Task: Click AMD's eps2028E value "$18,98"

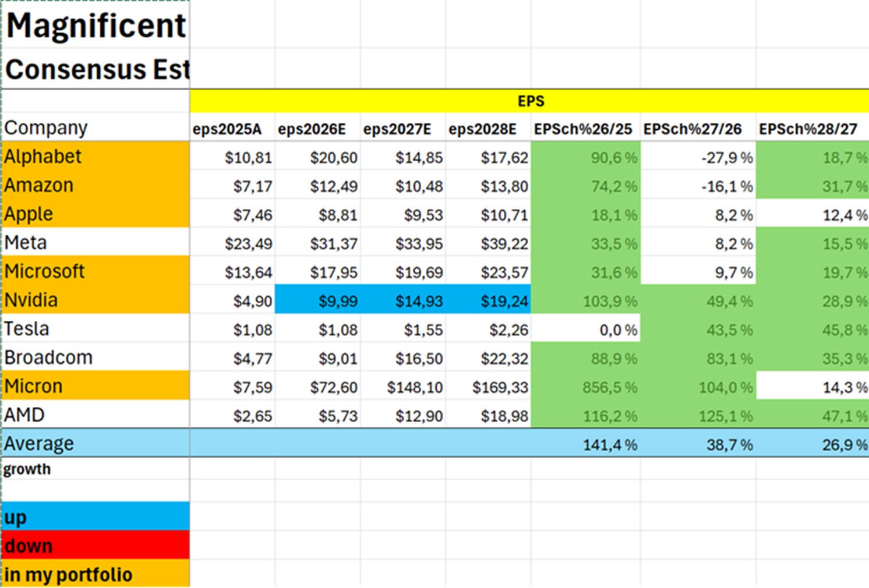Action: tap(488, 415)
